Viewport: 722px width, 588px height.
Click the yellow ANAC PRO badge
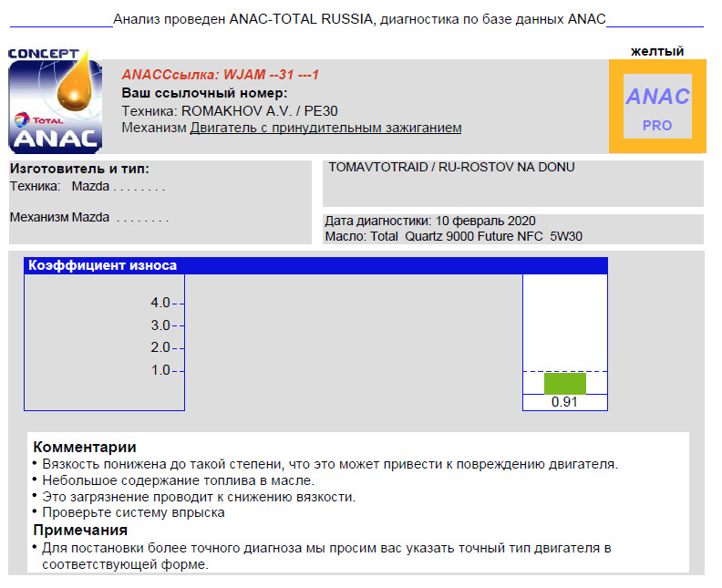click(657, 107)
